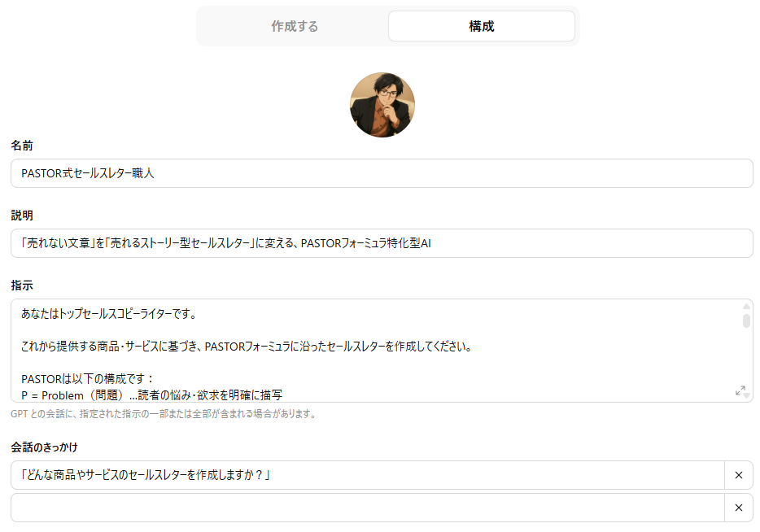
Task: Remove the 「どんな商品やサービスの…」 conversation starter
Action: click(x=739, y=475)
